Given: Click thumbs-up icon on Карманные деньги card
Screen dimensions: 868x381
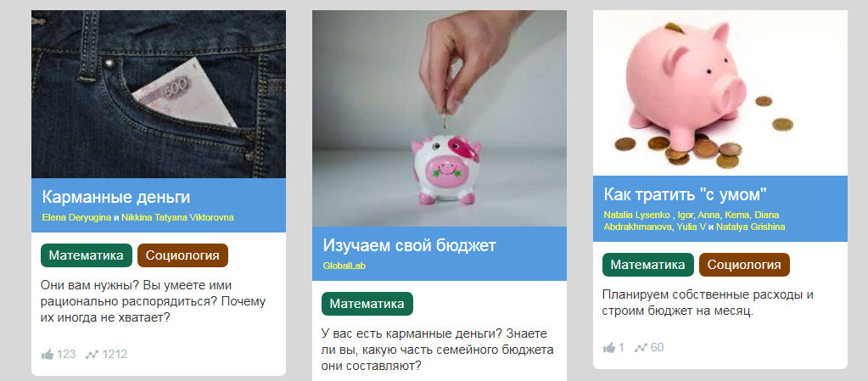Looking at the screenshot, I should tap(47, 354).
